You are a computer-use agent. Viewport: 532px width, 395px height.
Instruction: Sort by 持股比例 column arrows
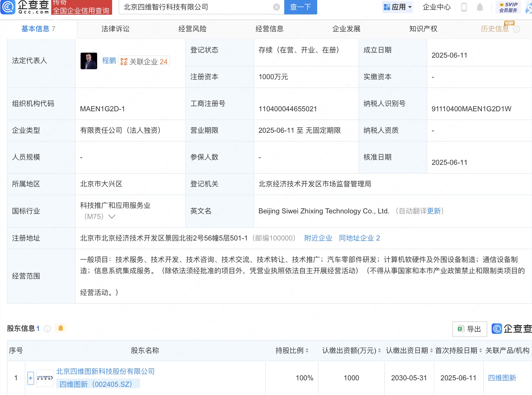307,351
